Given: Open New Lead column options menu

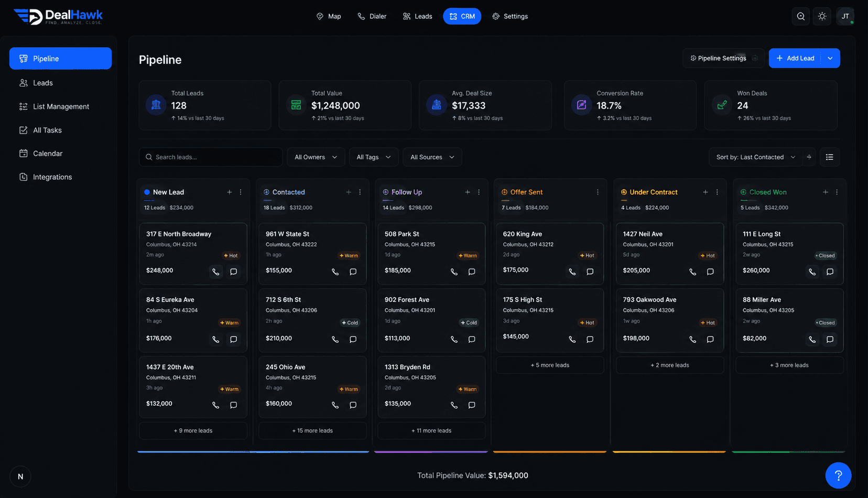Looking at the screenshot, I should 241,192.
